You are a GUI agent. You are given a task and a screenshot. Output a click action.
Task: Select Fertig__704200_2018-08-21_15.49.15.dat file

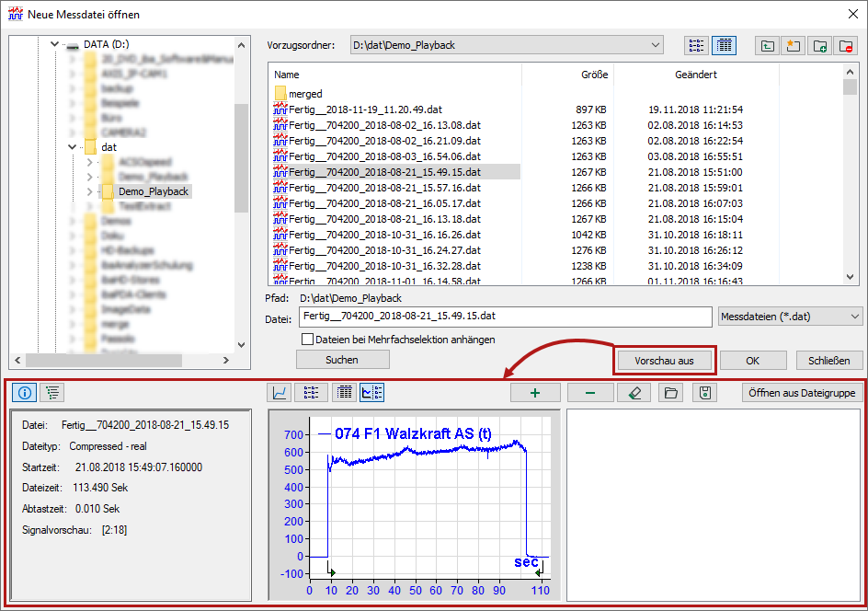click(x=396, y=172)
